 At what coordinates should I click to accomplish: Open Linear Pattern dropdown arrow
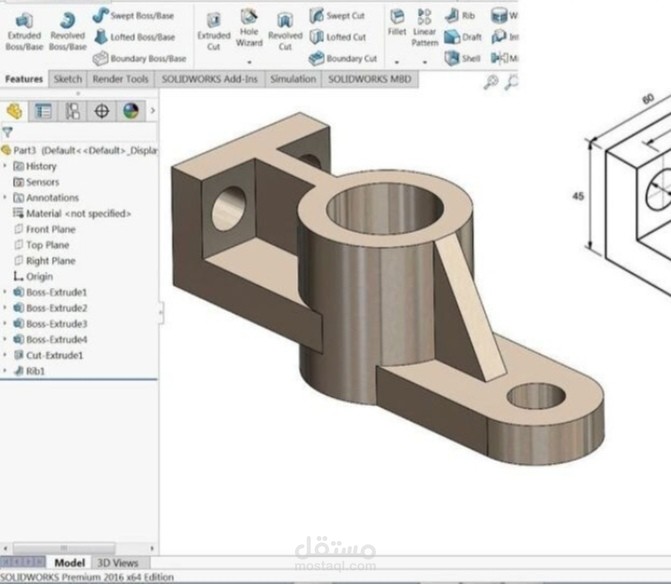425,62
